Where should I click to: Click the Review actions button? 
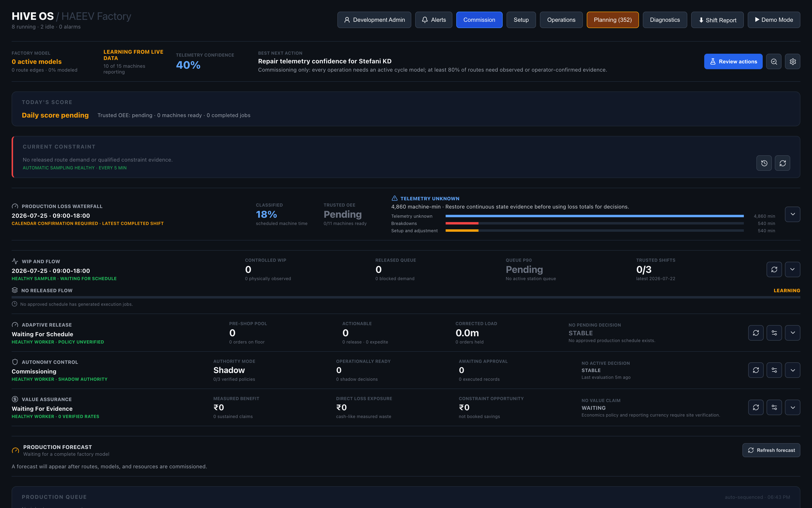pyautogui.click(x=733, y=61)
